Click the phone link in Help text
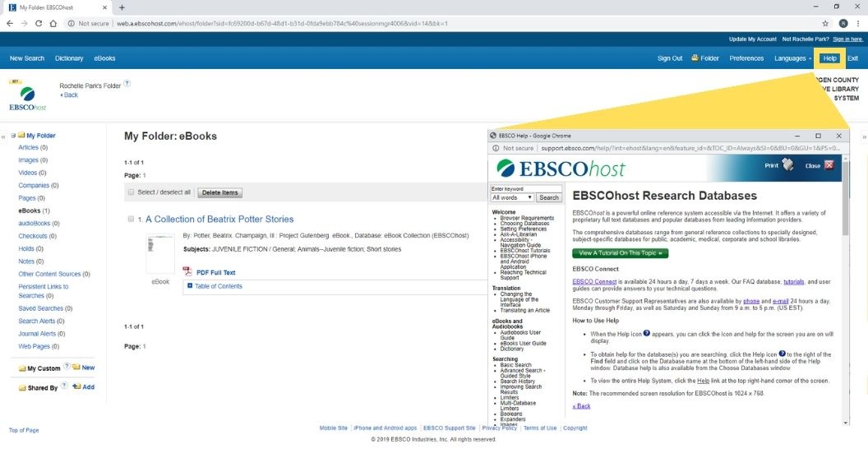 pyautogui.click(x=751, y=301)
